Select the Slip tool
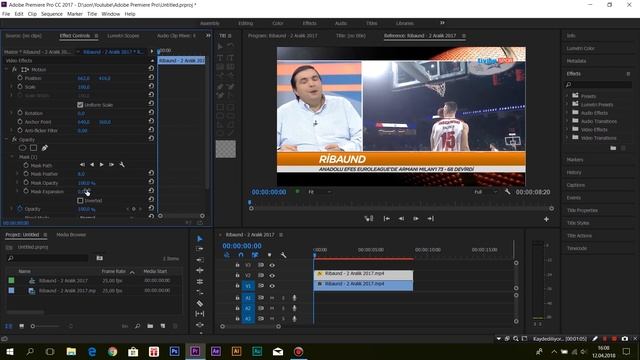This screenshot has height=360, width=640. (x=200, y=313)
